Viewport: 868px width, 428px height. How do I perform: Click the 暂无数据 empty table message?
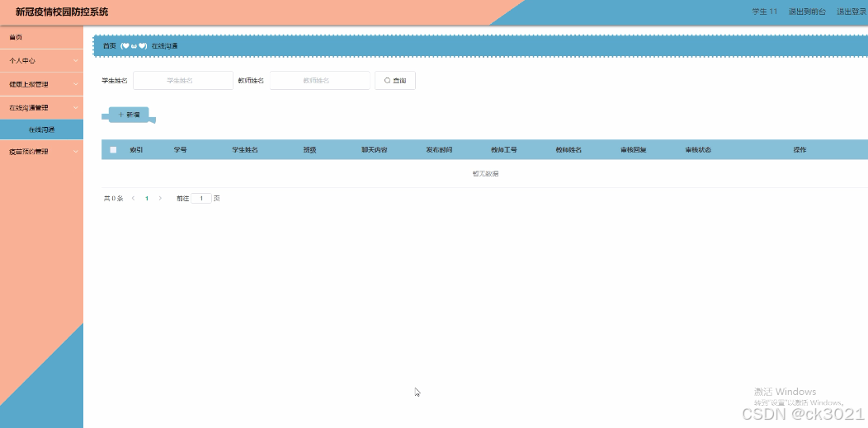coord(485,174)
